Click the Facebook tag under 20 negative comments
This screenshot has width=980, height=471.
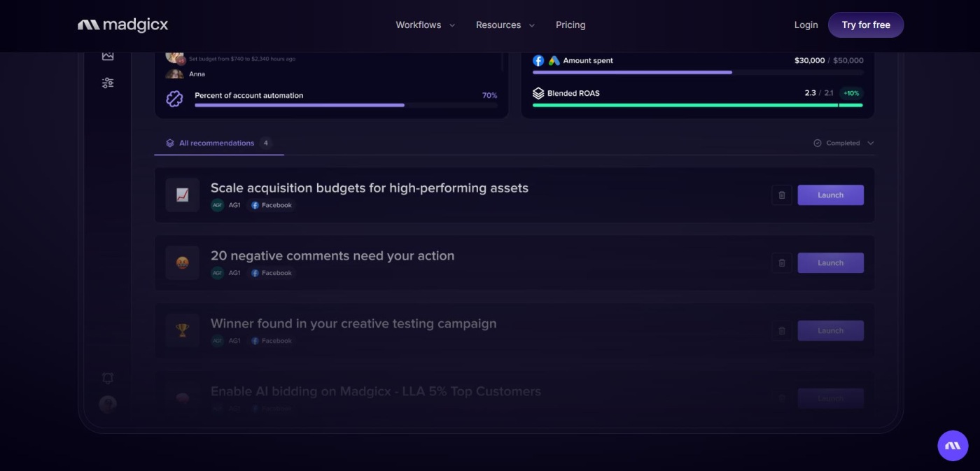pos(272,273)
